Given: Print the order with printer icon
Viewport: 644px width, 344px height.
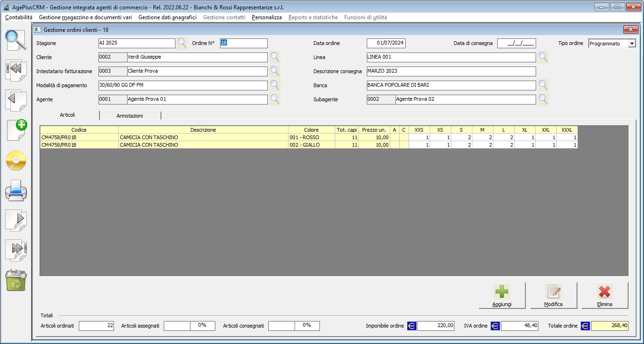Looking at the screenshot, I should pyautogui.click(x=16, y=191).
